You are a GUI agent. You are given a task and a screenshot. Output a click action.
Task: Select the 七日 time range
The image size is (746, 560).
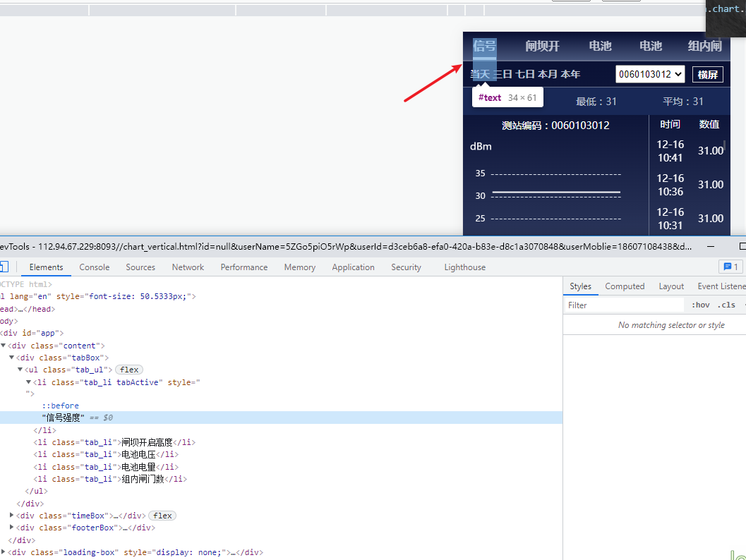tap(525, 74)
